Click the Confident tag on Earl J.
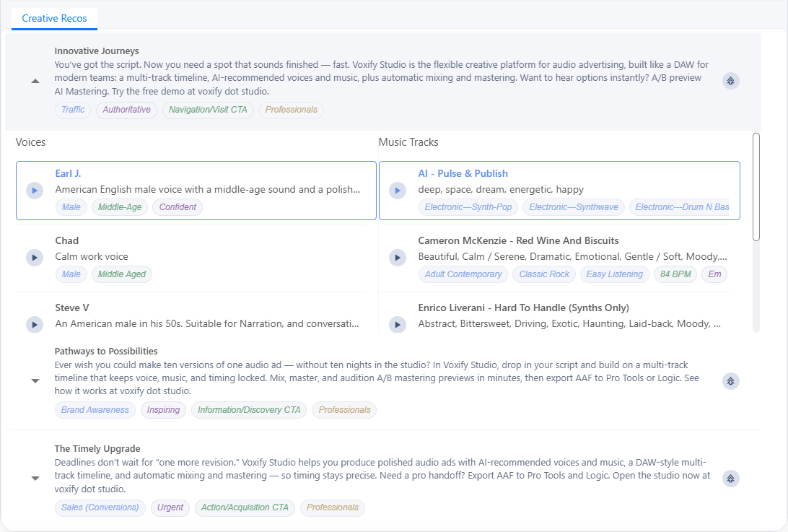788x532 pixels. [178, 207]
